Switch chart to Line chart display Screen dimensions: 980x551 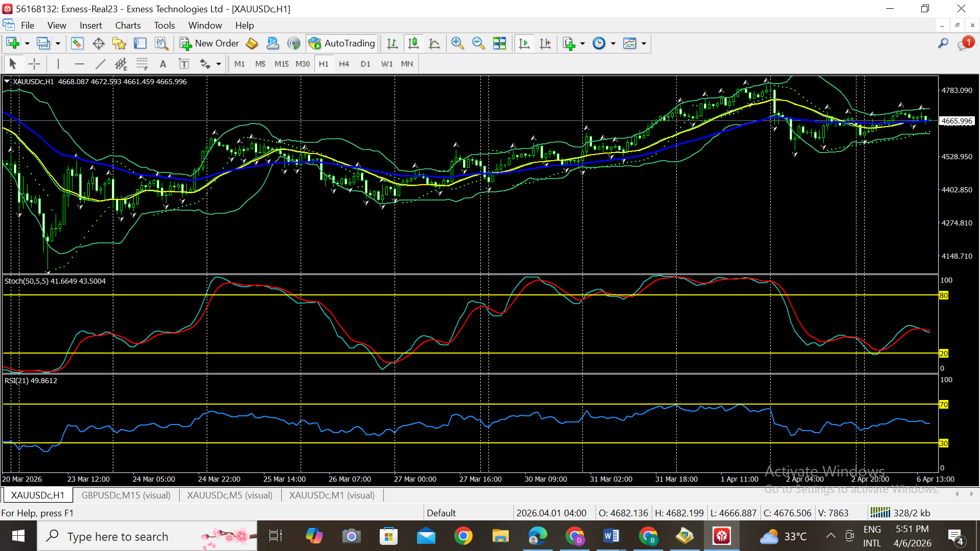[434, 43]
